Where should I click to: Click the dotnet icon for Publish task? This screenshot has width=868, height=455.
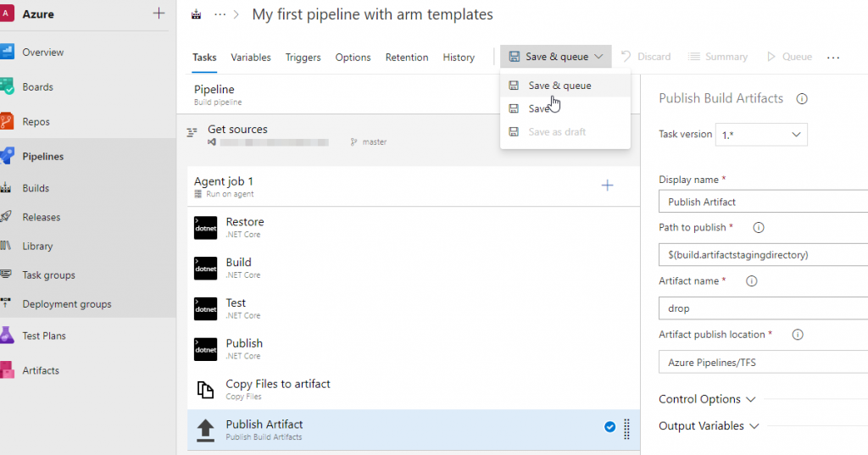pos(205,349)
